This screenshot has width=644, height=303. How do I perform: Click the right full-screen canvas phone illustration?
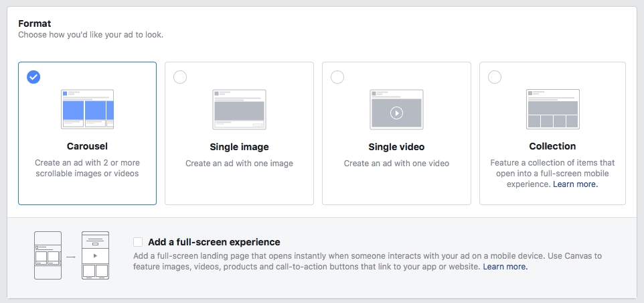95,255
